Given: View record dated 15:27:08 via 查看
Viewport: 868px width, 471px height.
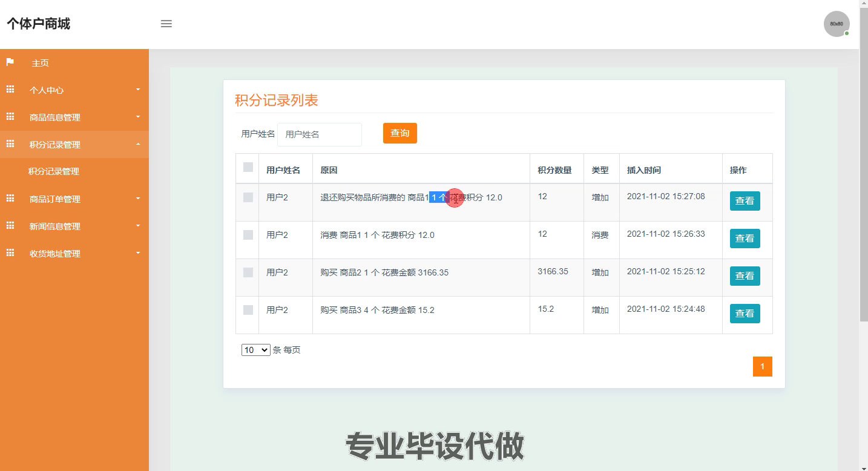Looking at the screenshot, I should (x=745, y=201).
